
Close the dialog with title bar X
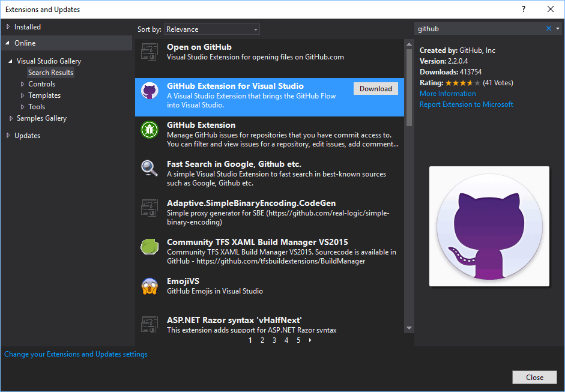[550, 10]
